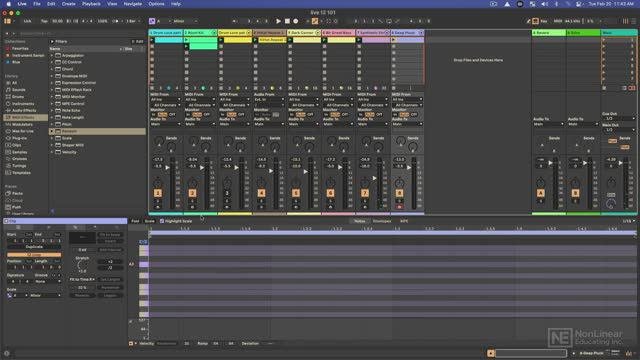The image size is (640, 360).
Task: Open the Playback menu
Action: tap(91, 4)
